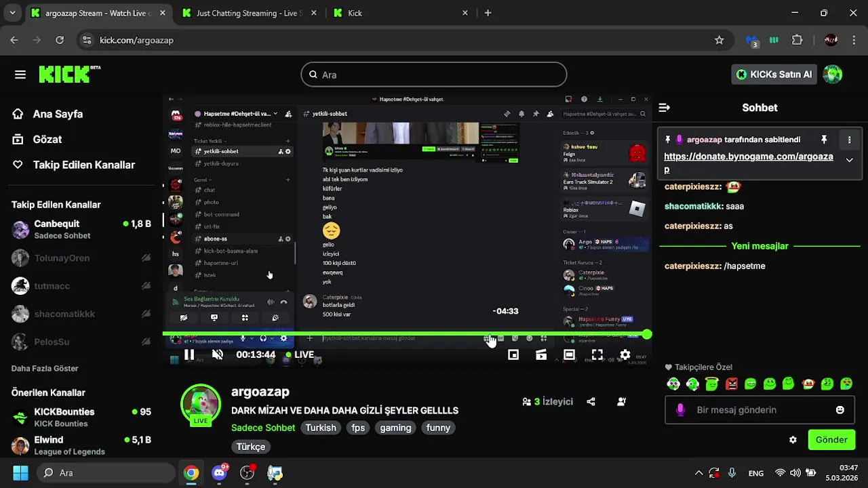Open chat settings gear beside Gönder
The height and width of the screenshot is (488, 868).
[793, 440]
